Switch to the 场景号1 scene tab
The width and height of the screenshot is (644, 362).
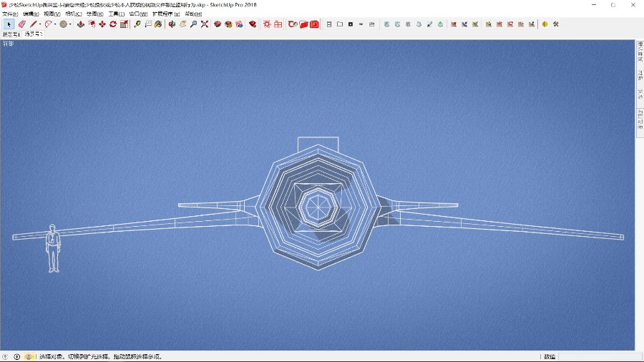[11, 34]
